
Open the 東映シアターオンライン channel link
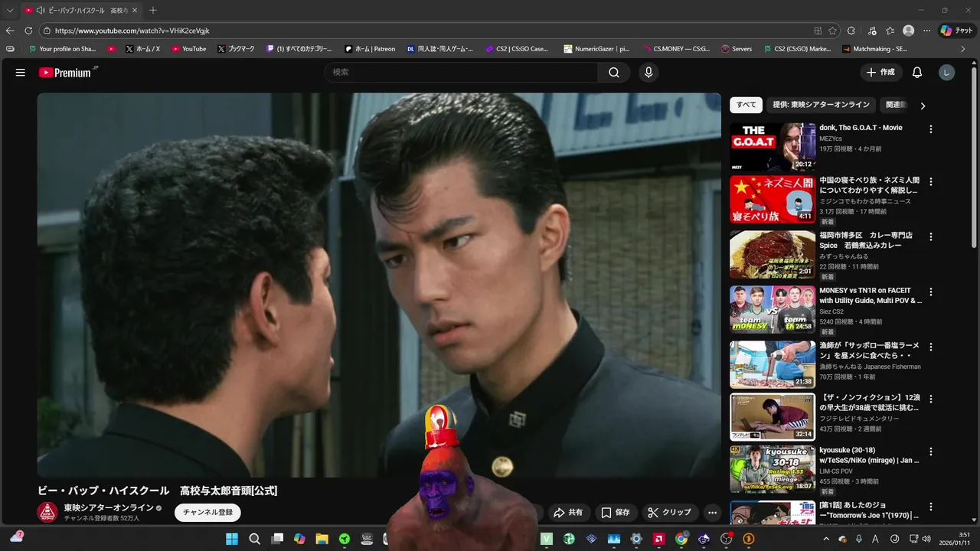tap(109, 508)
